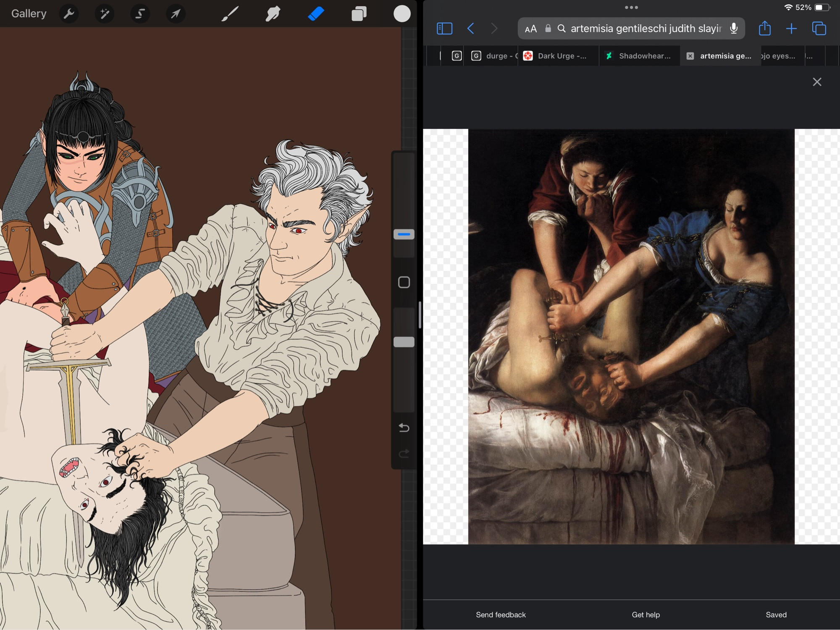840x630 pixels.
Task: Click the lock icon in address bar
Action: [548, 29]
